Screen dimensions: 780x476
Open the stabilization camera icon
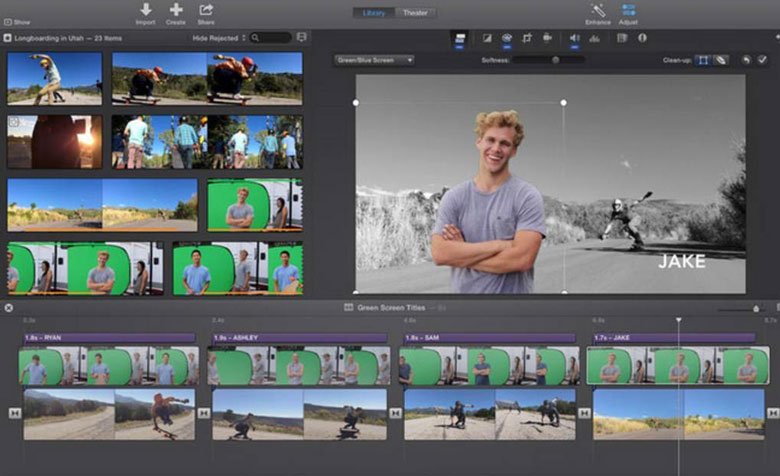click(547, 38)
